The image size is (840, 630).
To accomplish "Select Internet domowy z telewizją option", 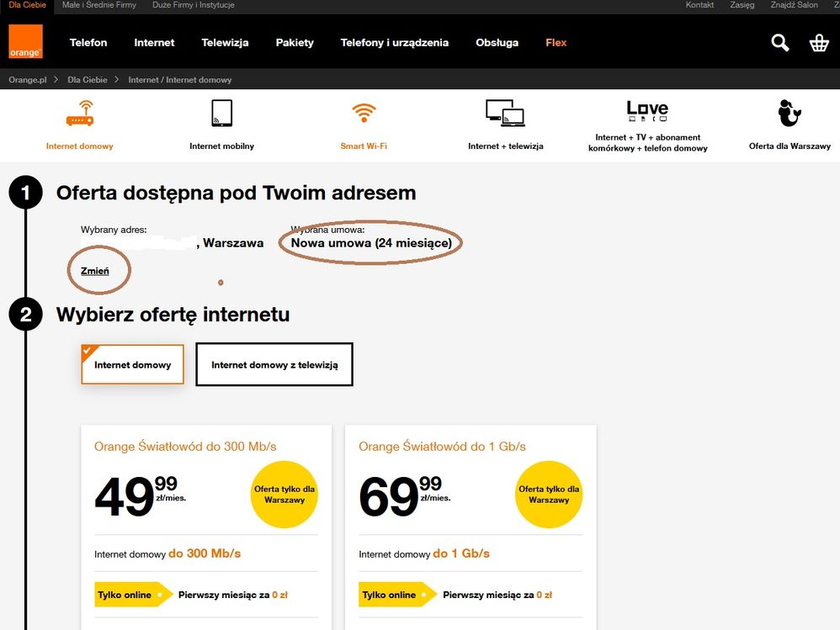I will coord(274,365).
